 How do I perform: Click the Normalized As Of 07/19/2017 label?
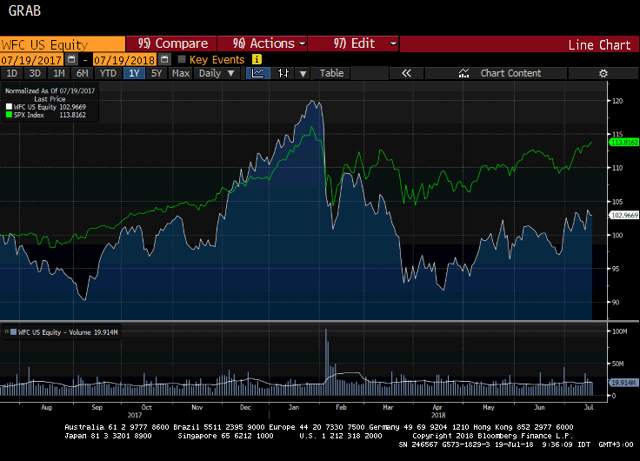click(50, 91)
